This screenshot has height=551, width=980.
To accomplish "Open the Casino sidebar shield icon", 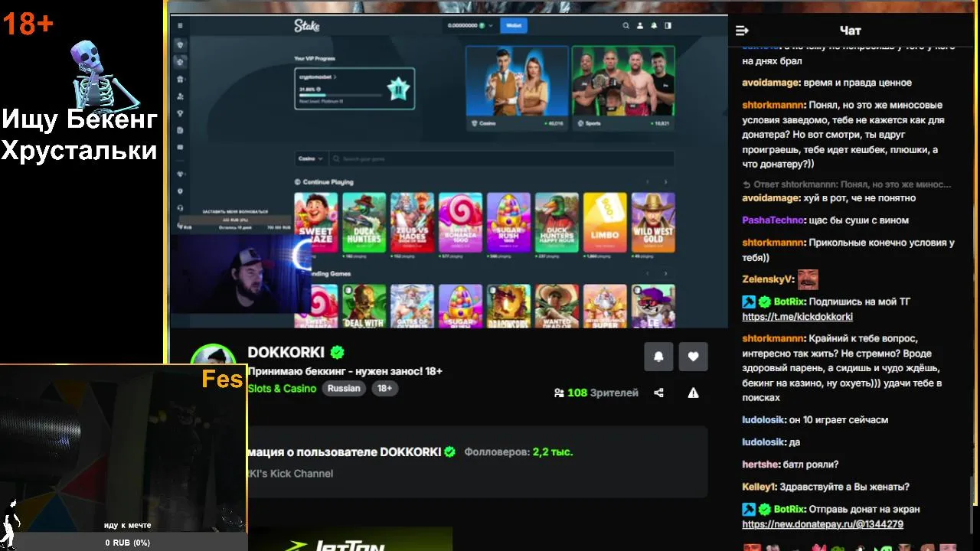I will tap(180, 45).
